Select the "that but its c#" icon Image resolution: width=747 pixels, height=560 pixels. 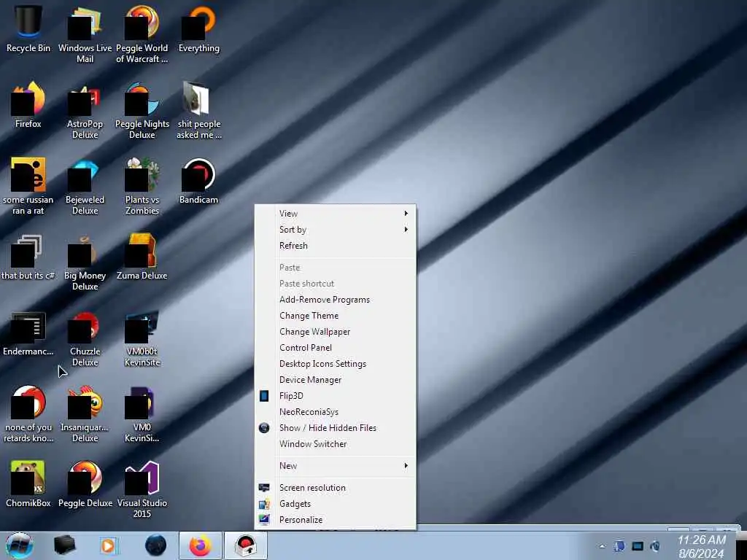[28, 257]
